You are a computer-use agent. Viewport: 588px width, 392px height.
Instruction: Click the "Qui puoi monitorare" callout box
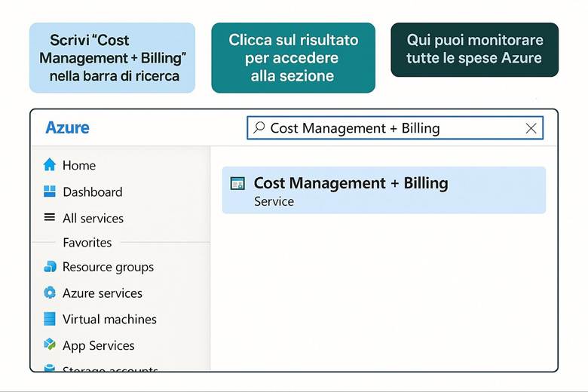coord(474,50)
